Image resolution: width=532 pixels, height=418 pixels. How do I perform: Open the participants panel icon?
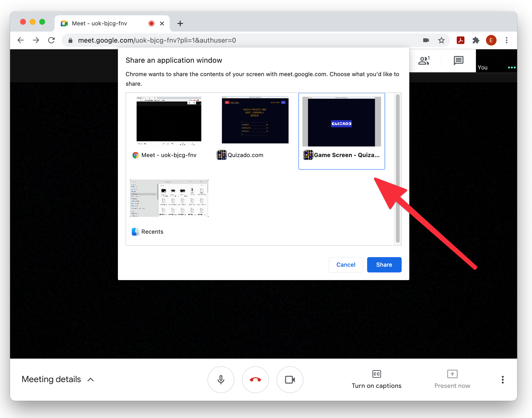point(424,60)
